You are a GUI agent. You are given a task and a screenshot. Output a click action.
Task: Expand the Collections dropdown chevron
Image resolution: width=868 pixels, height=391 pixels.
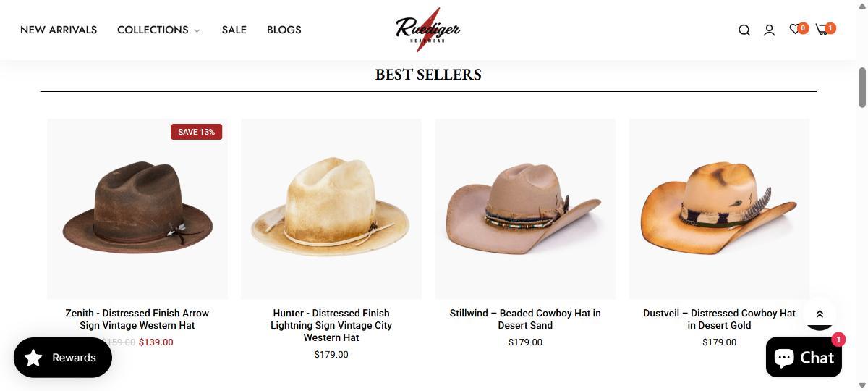click(x=197, y=30)
